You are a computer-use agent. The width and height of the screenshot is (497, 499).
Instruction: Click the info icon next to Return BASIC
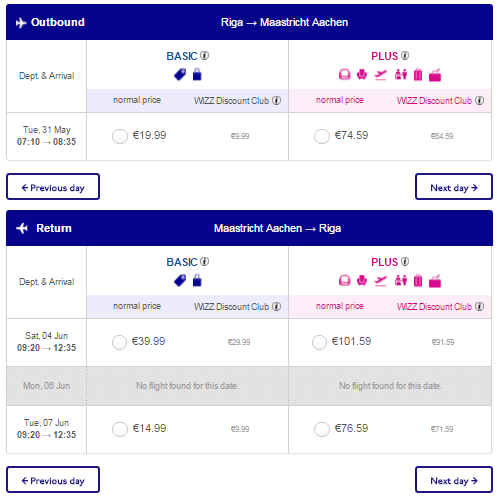click(x=205, y=262)
